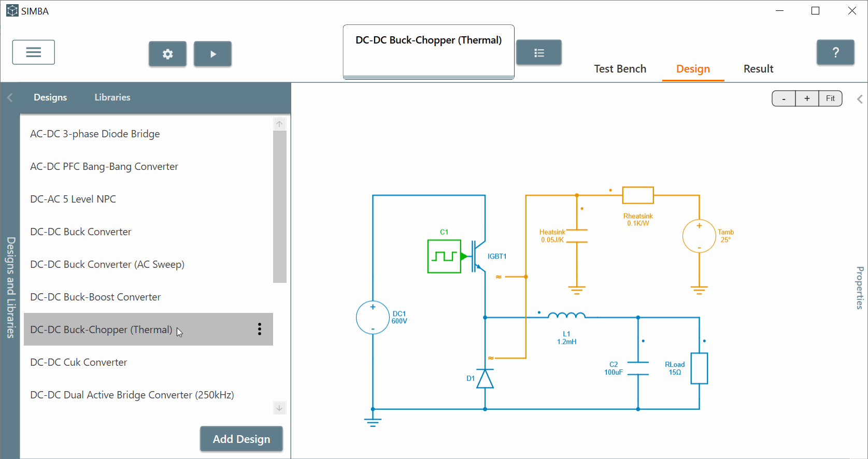Open the design list icon button
The height and width of the screenshot is (459, 868).
[539, 53]
